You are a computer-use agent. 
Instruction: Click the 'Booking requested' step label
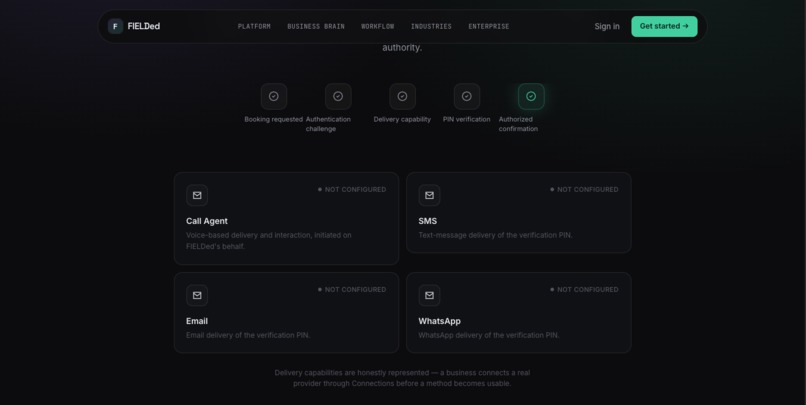tap(273, 119)
